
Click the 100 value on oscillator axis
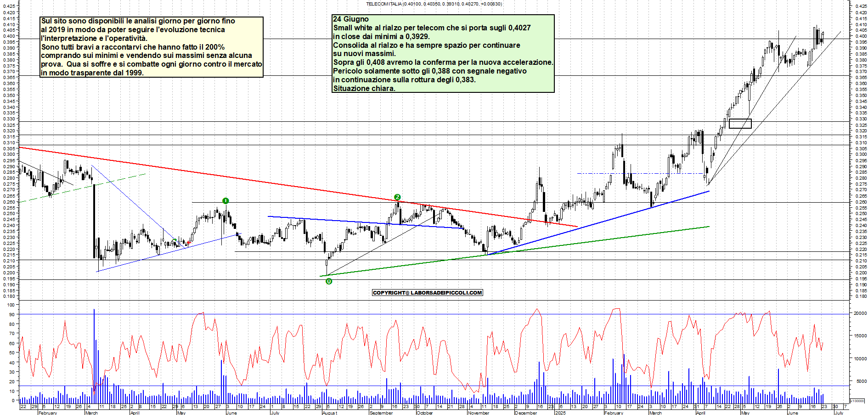point(11,305)
